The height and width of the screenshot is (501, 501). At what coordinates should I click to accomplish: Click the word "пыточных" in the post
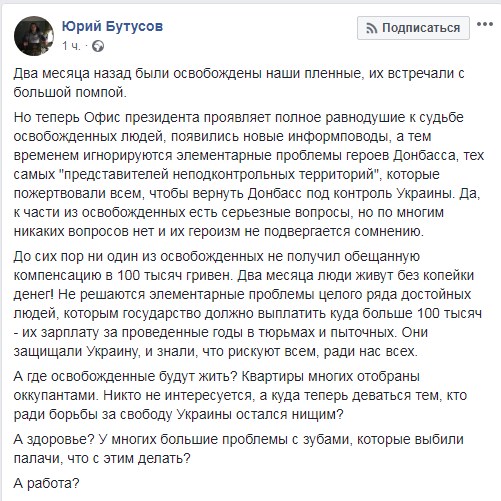tap(363, 333)
